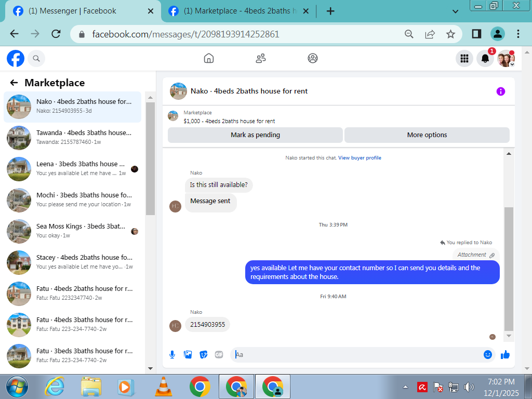532x399 pixels.
Task: Go to the Home feed icon
Action: tap(209, 58)
